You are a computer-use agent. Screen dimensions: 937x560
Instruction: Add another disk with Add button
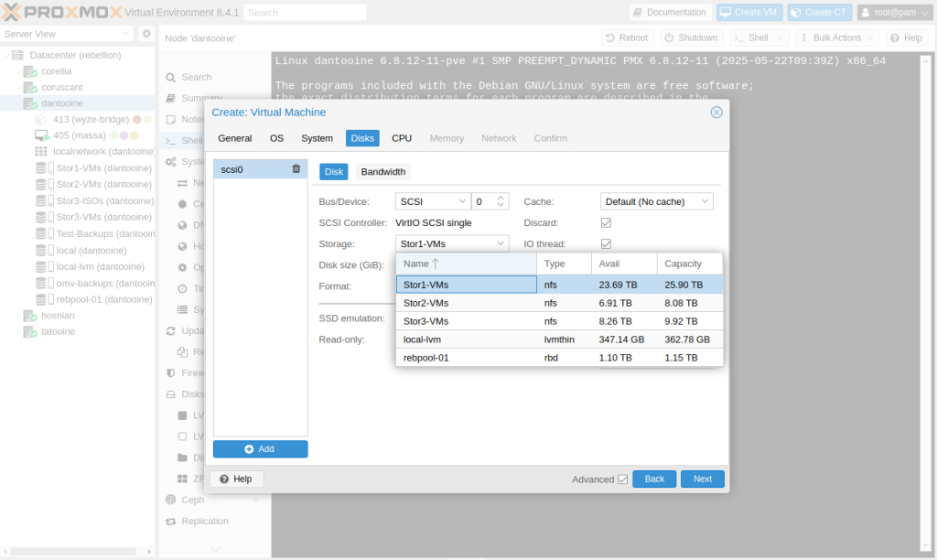pyautogui.click(x=260, y=449)
